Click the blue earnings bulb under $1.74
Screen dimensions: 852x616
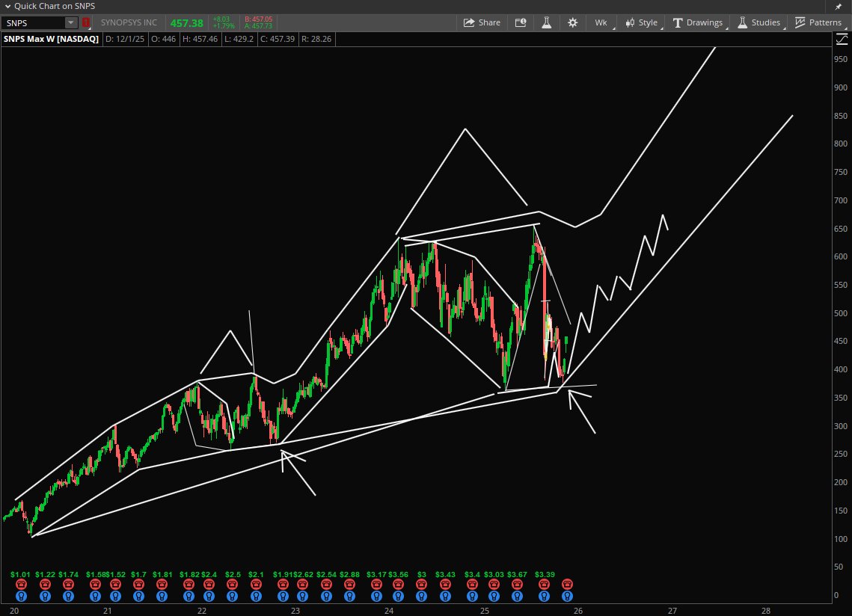pos(69,597)
